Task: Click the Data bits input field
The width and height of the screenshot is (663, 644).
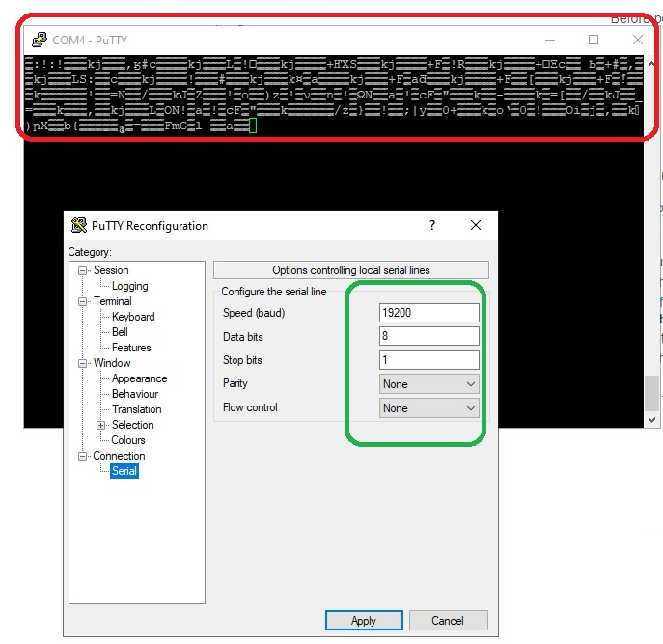Action: [x=429, y=337]
